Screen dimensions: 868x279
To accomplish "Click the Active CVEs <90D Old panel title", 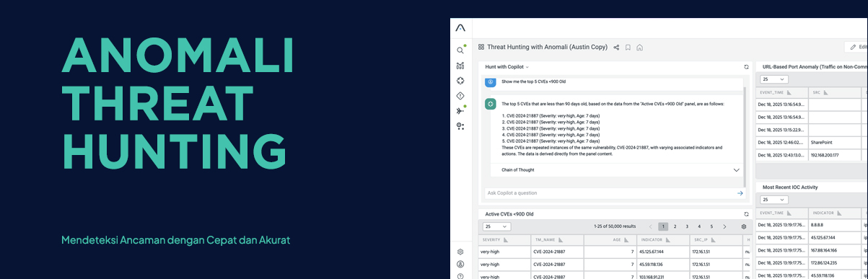I will tap(509, 214).
